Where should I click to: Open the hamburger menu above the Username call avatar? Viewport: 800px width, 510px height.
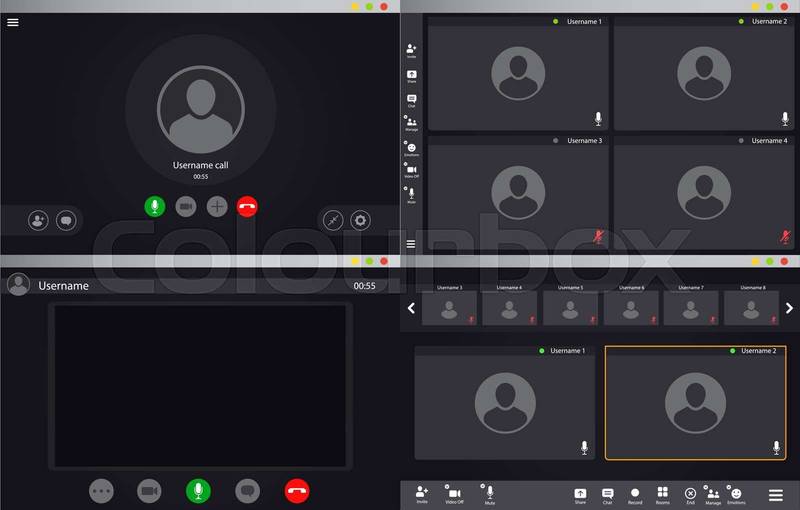click(x=13, y=22)
